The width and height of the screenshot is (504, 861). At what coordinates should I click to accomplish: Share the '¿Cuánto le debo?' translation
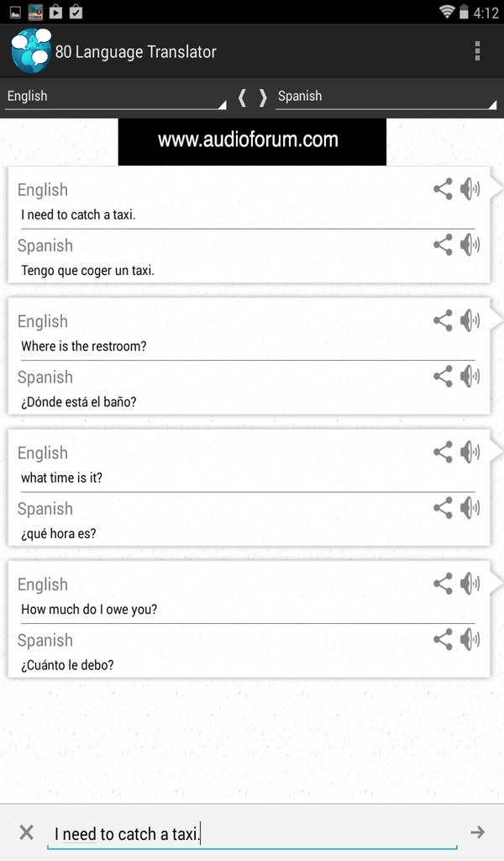(x=443, y=639)
